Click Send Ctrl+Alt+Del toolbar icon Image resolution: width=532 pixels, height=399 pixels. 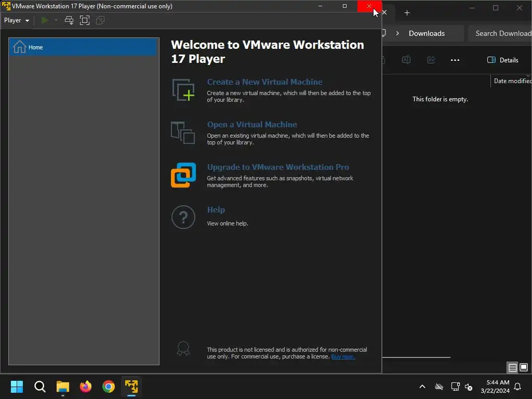pos(69,20)
